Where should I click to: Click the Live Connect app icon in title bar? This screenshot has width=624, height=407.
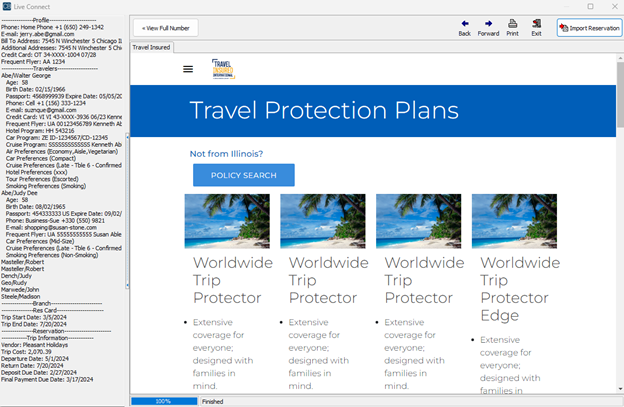point(7,6)
